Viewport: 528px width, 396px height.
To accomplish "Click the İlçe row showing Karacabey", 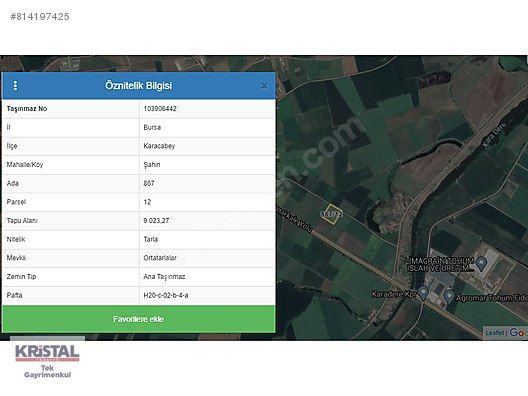I will click(139, 146).
